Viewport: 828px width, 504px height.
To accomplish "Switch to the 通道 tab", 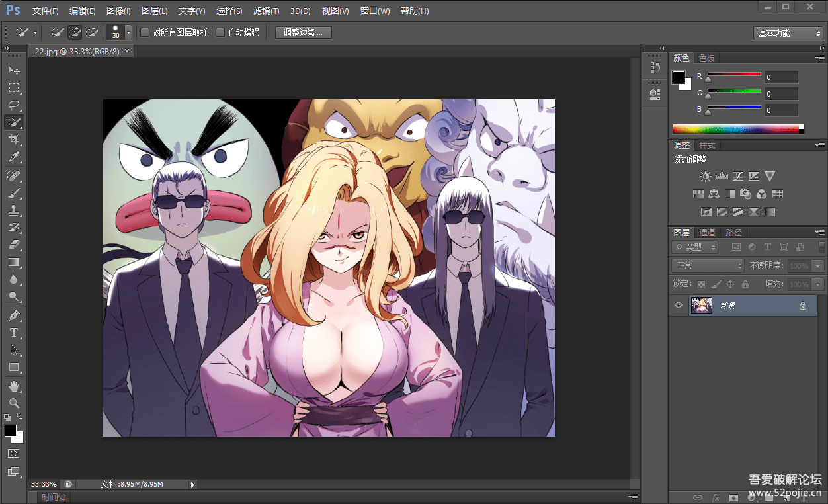I will [707, 232].
